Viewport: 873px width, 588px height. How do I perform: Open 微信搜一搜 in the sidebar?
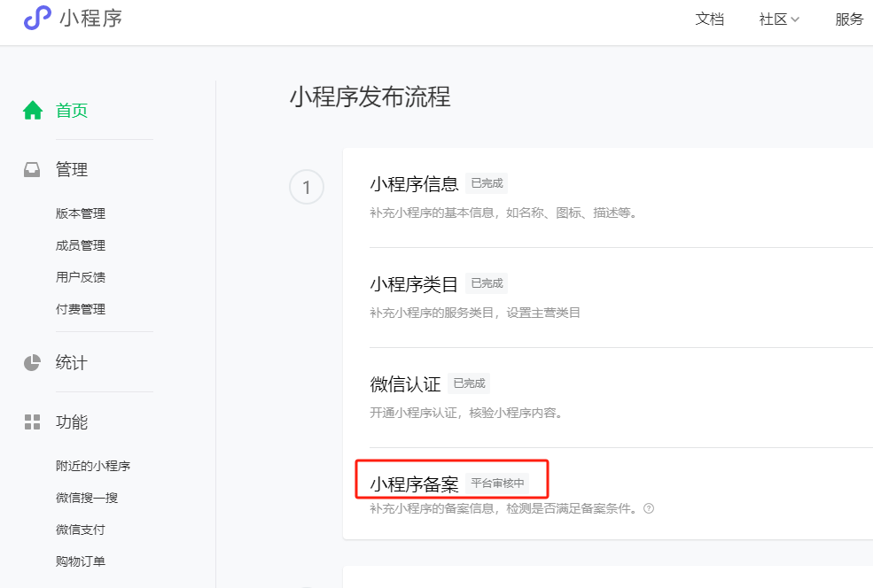pyautogui.click(x=87, y=498)
